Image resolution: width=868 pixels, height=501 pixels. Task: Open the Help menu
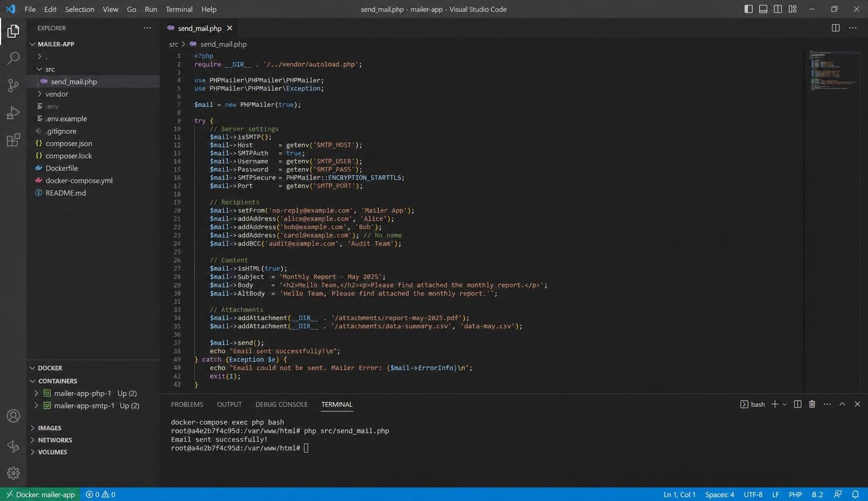tap(209, 9)
